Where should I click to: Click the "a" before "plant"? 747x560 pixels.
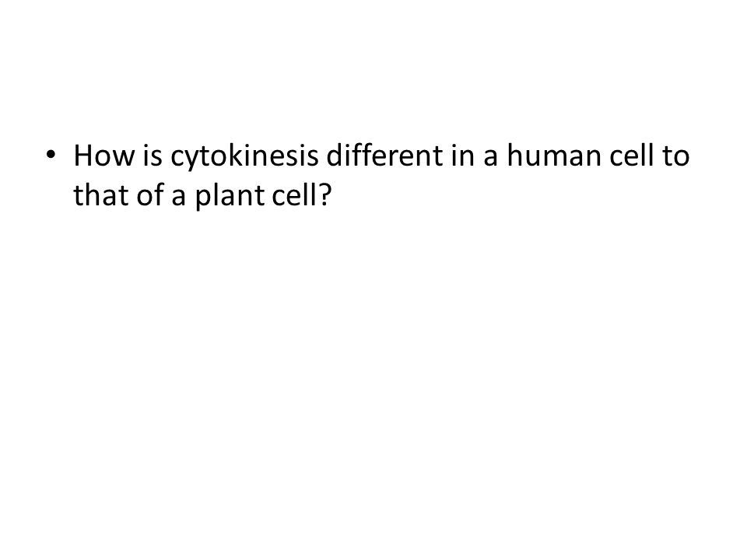(177, 198)
